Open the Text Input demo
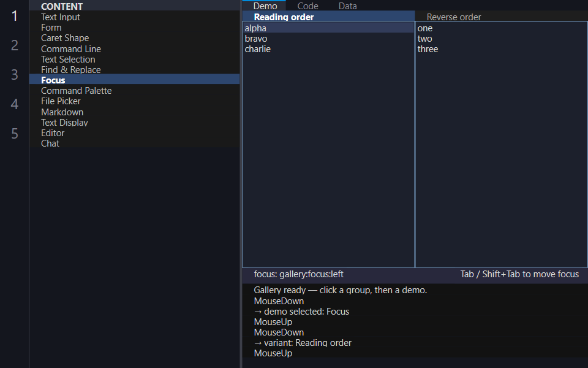This screenshot has width=588, height=368. coord(134,17)
